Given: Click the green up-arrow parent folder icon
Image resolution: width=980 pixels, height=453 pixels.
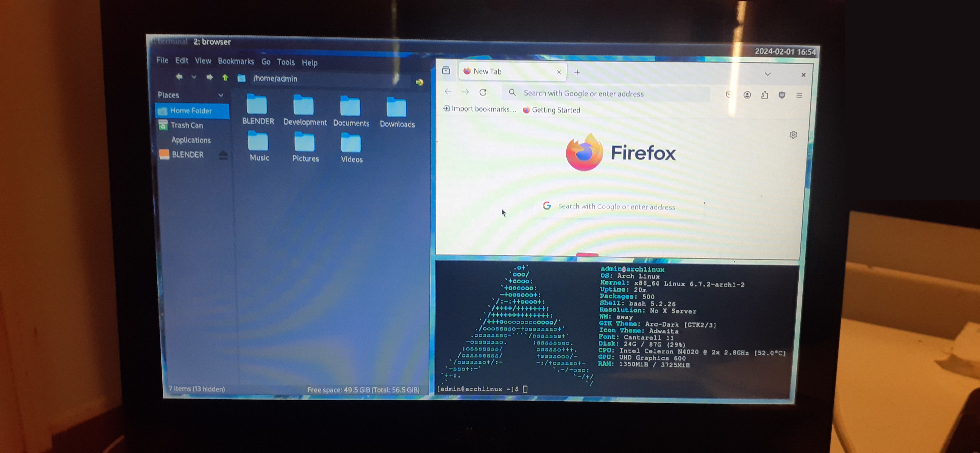Looking at the screenshot, I should (x=225, y=78).
